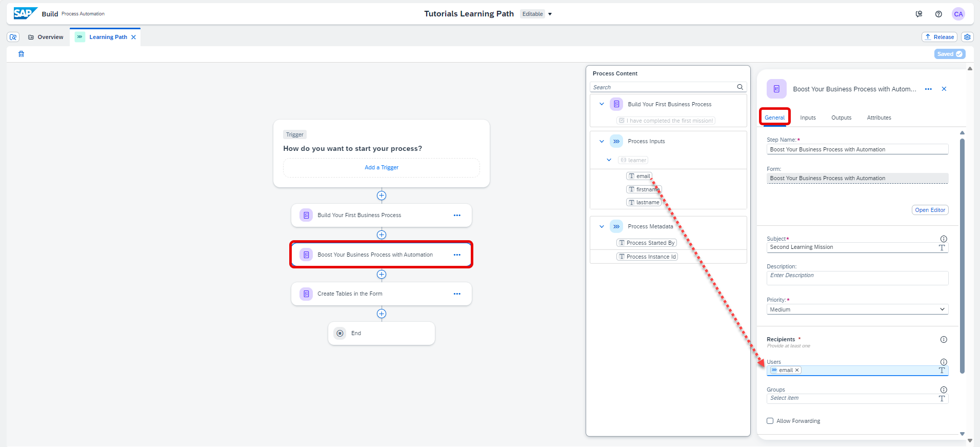The height and width of the screenshot is (447, 980).
Task: Collapse the Process Inputs section
Action: (x=602, y=141)
